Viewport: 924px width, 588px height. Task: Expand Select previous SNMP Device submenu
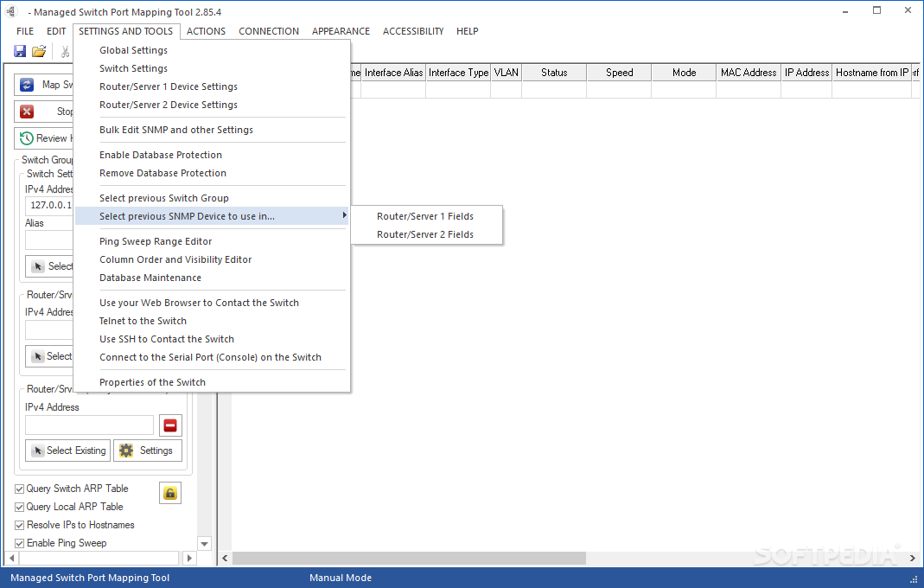point(212,216)
